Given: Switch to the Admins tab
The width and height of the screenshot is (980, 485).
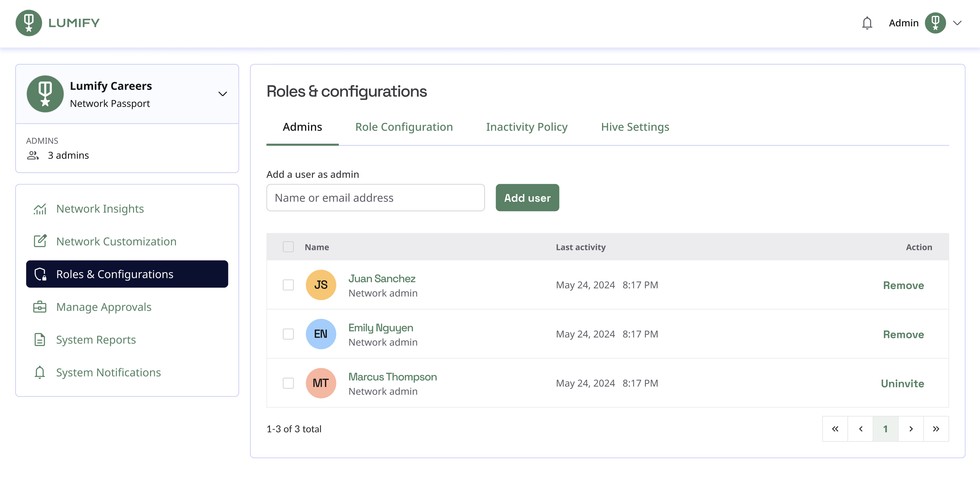Looking at the screenshot, I should 303,127.
